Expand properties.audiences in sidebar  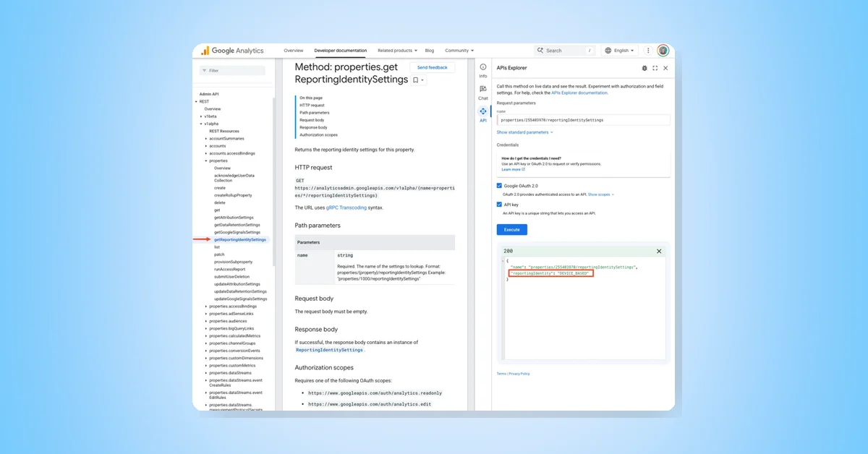[206, 321]
